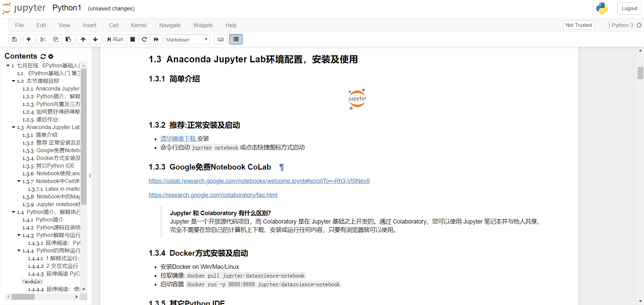Jump to 1.3.1 简单介绍 in Contents
The width and height of the screenshot is (644, 305).
[x=40, y=135]
